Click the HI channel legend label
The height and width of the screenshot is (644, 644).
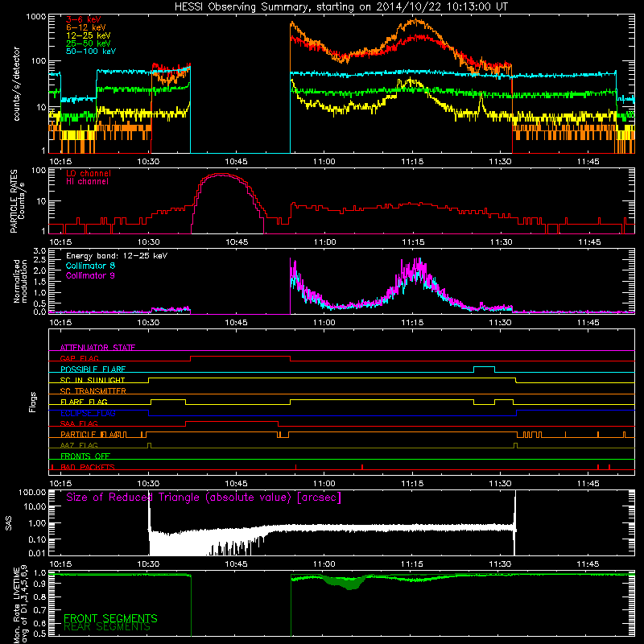click(87, 182)
